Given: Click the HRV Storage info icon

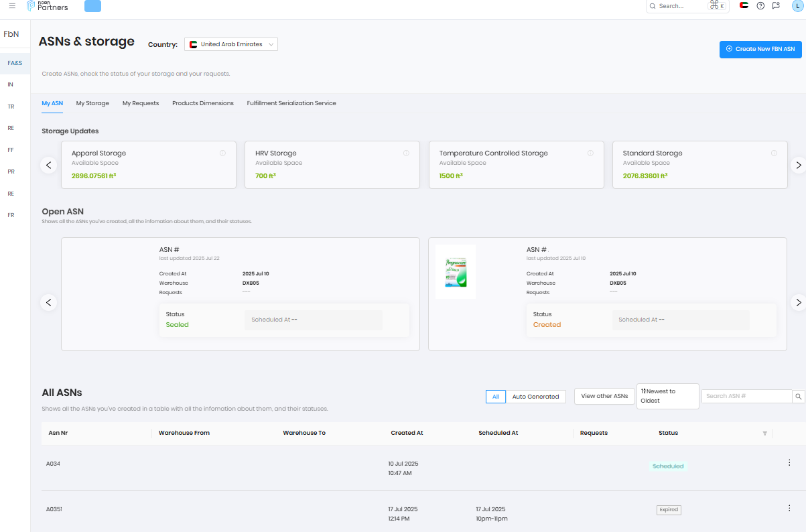Looking at the screenshot, I should [x=406, y=153].
